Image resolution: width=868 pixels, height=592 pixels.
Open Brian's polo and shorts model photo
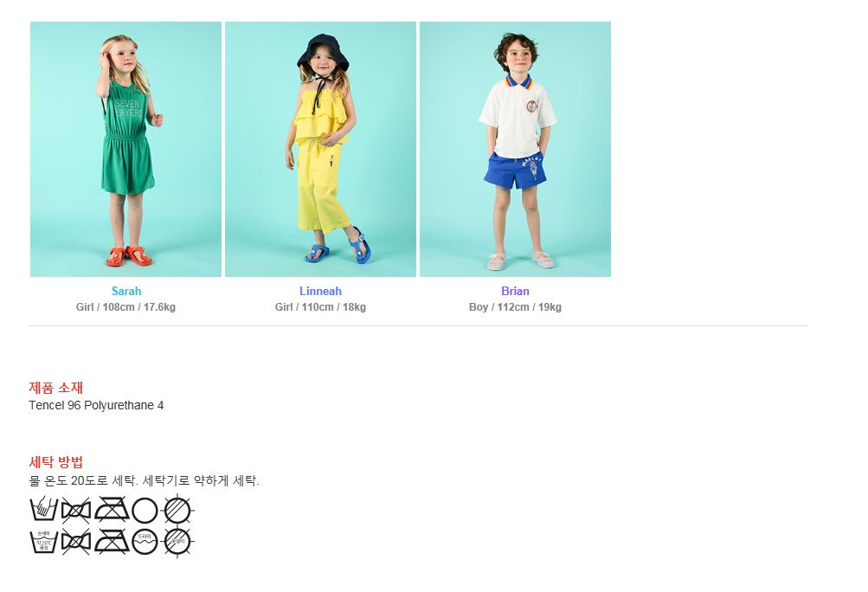click(516, 149)
